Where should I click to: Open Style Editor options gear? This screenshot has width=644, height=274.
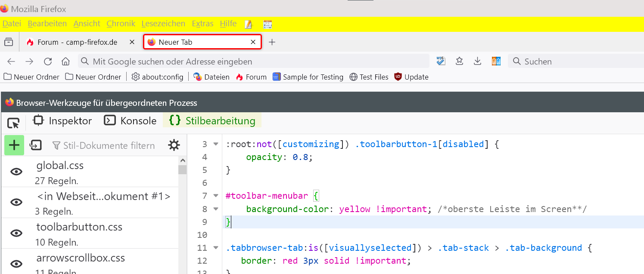pos(174,145)
